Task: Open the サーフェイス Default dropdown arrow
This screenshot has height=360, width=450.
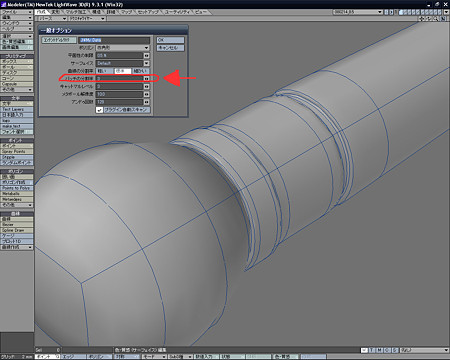Action: pos(146,63)
